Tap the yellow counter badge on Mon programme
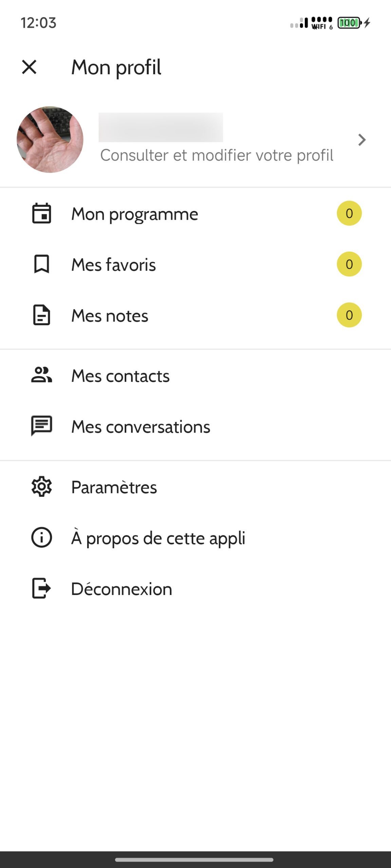This screenshot has width=391, height=868. [349, 213]
